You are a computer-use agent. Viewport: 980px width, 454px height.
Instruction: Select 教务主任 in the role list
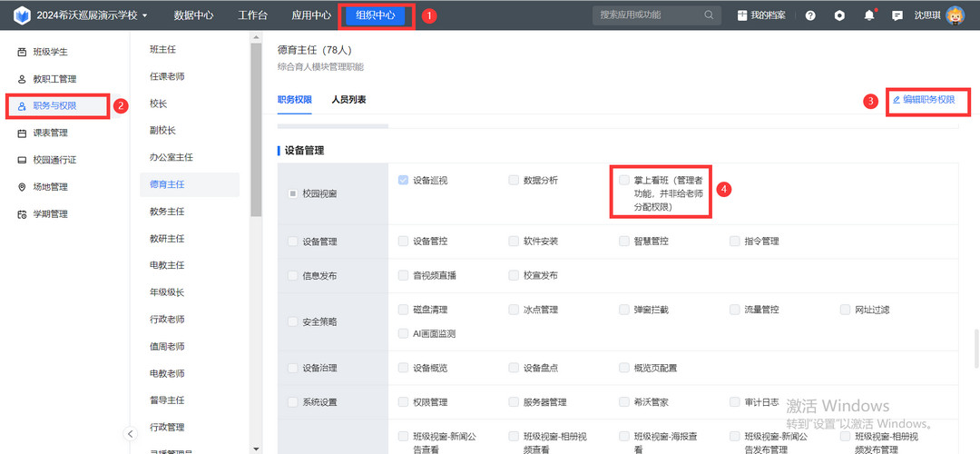167,211
